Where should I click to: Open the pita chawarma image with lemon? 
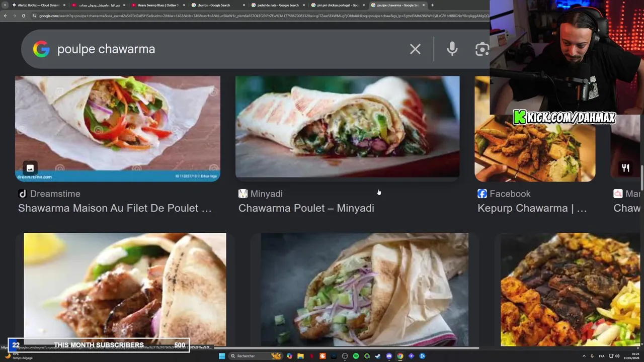[125, 289]
